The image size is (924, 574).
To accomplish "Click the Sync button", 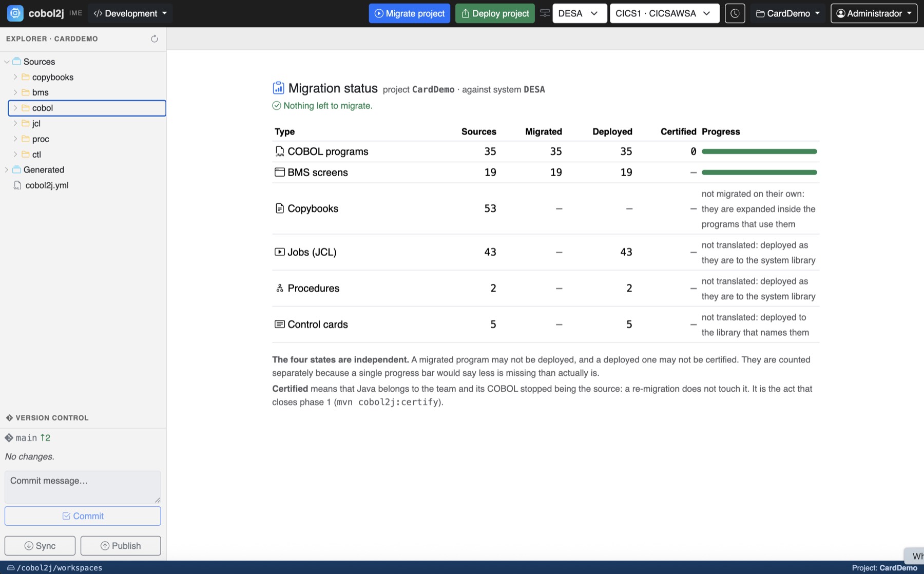I will point(40,546).
